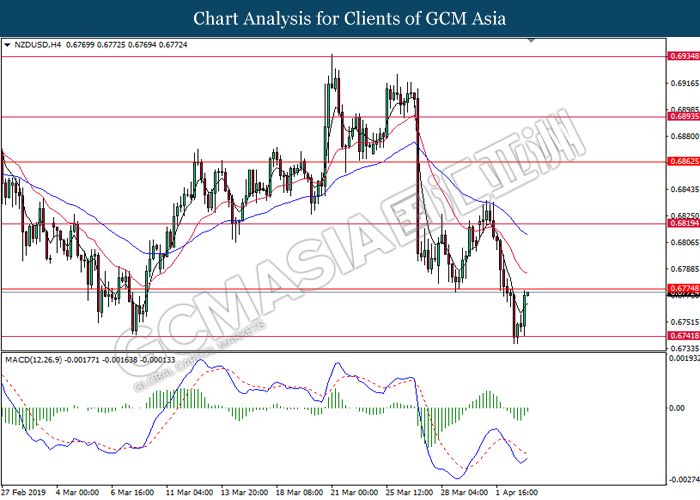Click the 0.69165 price axis value

(685, 83)
